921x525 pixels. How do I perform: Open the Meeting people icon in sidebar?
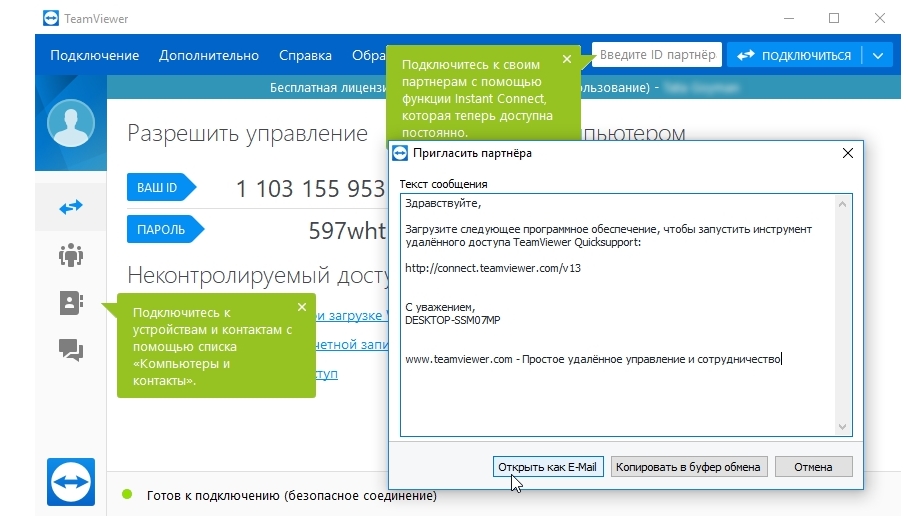click(x=70, y=255)
